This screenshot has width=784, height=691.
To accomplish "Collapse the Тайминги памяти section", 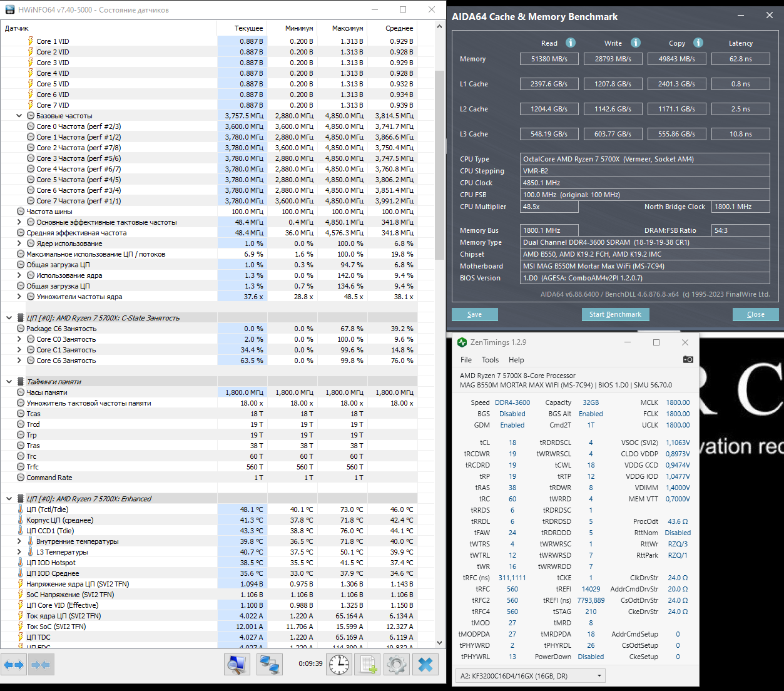I will pyautogui.click(x=9, y=382).
